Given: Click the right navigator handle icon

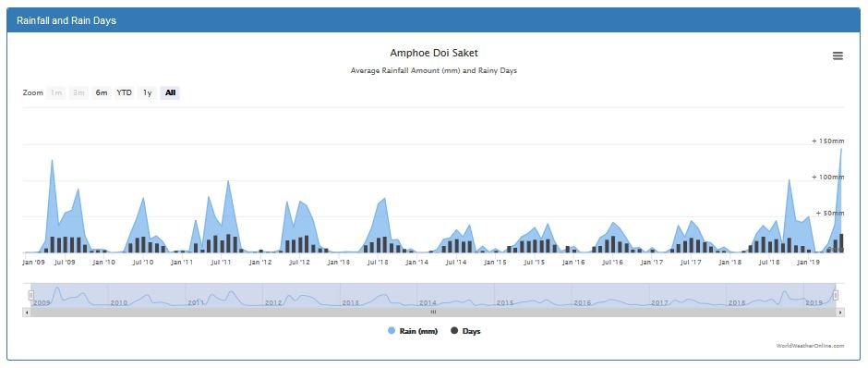Looking at the screenshot, I should [x=836, y=295].
